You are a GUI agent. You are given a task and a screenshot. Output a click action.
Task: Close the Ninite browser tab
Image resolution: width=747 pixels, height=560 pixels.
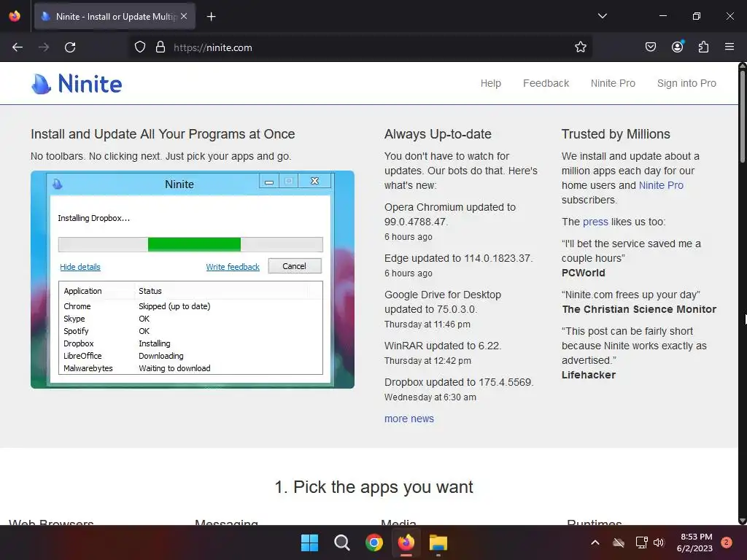184,16
